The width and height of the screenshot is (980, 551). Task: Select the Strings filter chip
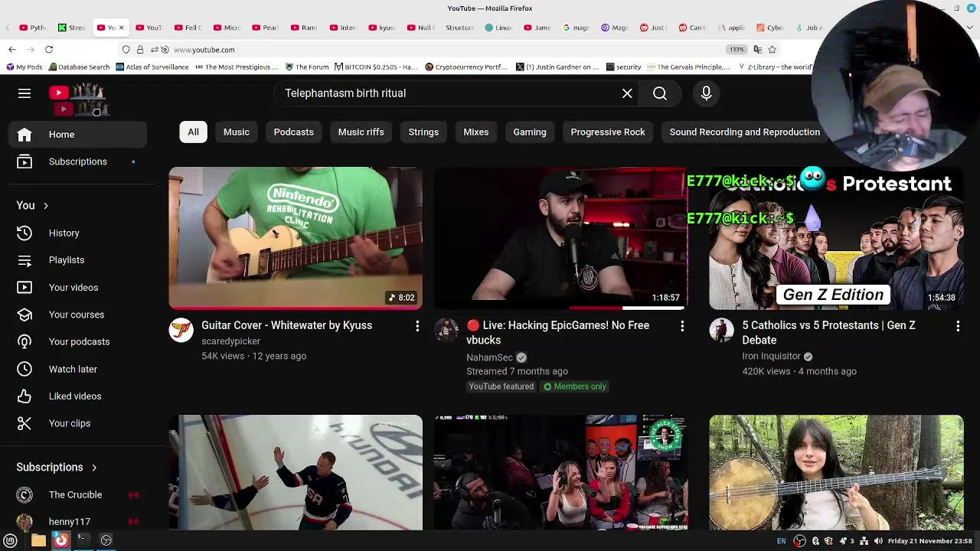click(x=423, y=132)
